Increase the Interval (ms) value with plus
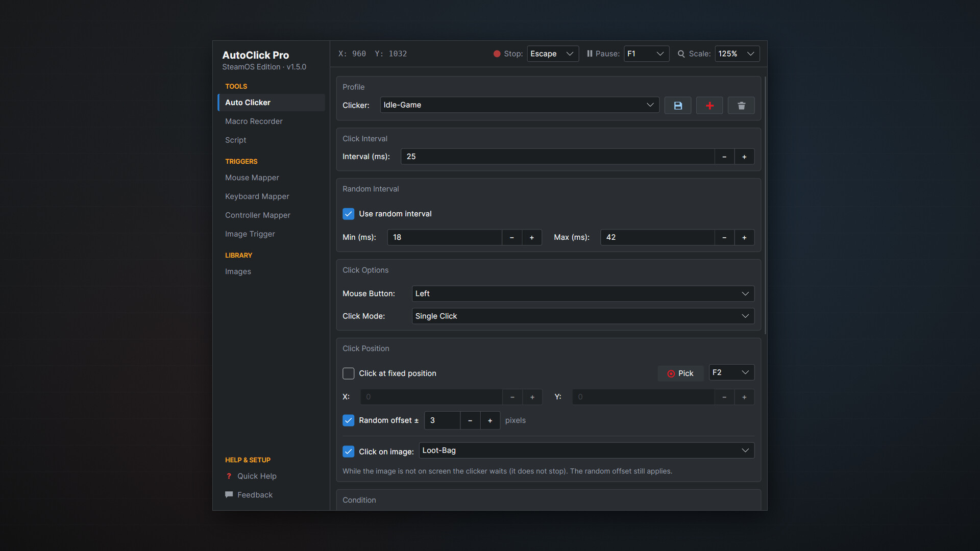The image size is (980, 551). 744,157
